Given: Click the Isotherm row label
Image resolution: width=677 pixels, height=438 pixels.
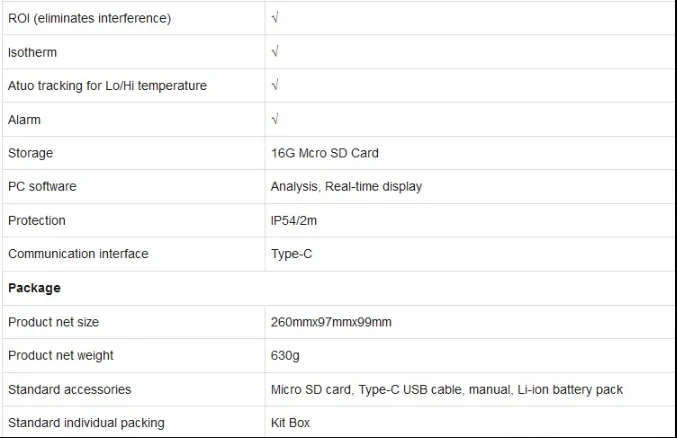Looking at the screenshot, I should pos(32,52).
